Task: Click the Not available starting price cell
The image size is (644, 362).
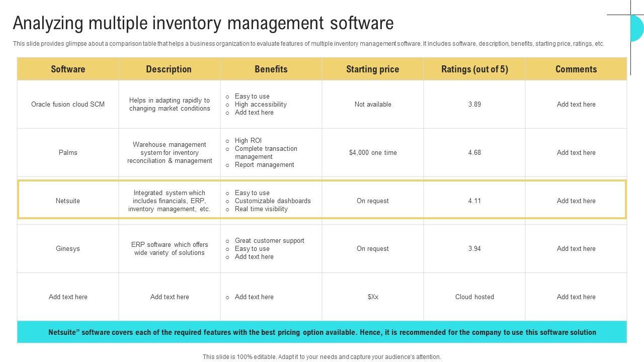Action: coord(373,105)
